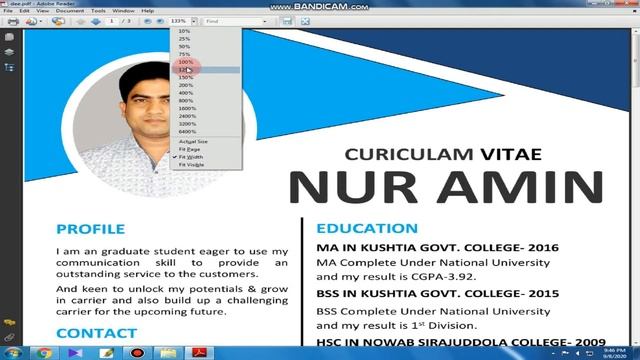The image size is (640, 360).
Task: Go to previous page with the up arrow
Action: (x=80, y=21)
